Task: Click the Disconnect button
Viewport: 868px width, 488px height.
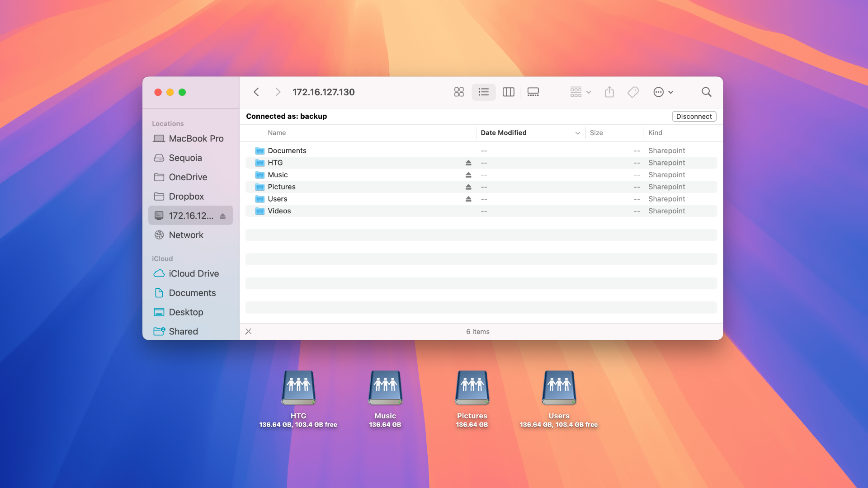Action: point(693,116)
